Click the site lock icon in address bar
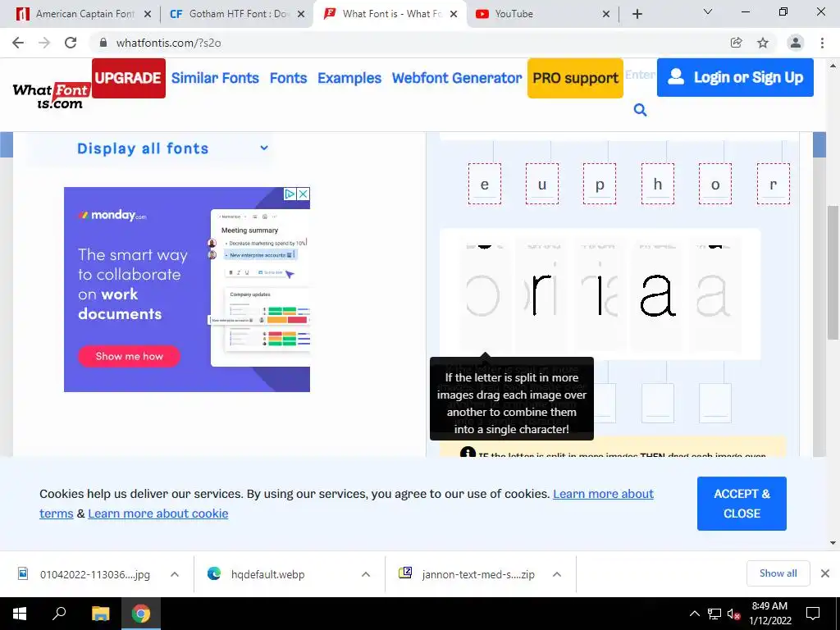This screenshot has height=630, width=840. click(x=103, y=43)
